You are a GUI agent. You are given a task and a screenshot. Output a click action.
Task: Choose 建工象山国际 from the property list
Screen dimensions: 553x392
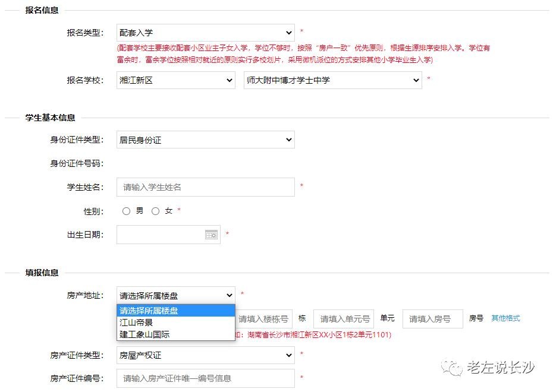pos(144,334)
